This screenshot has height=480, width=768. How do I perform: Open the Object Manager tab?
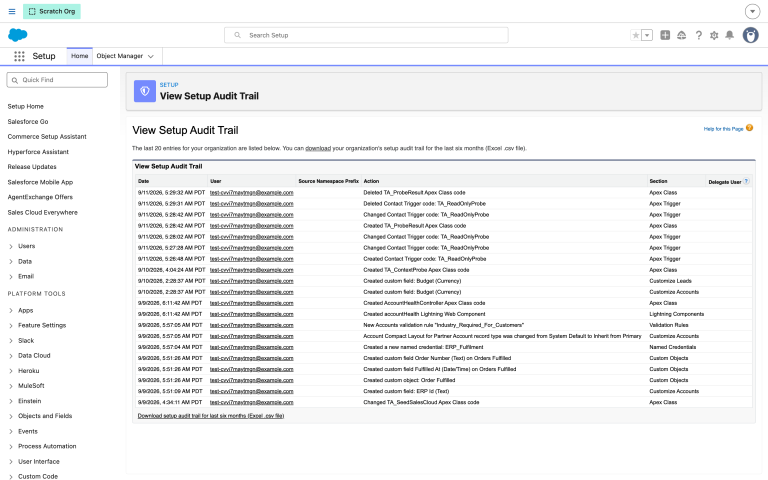click(120, 56)
